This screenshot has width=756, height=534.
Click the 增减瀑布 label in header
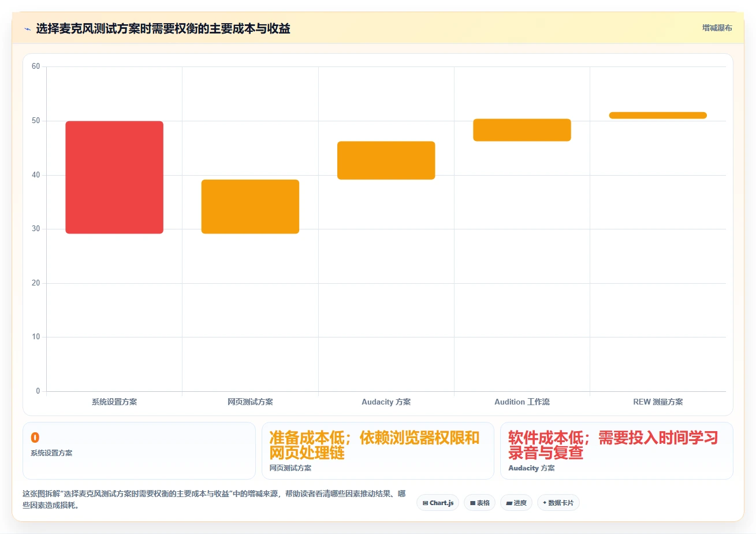(x=717, y=28)
